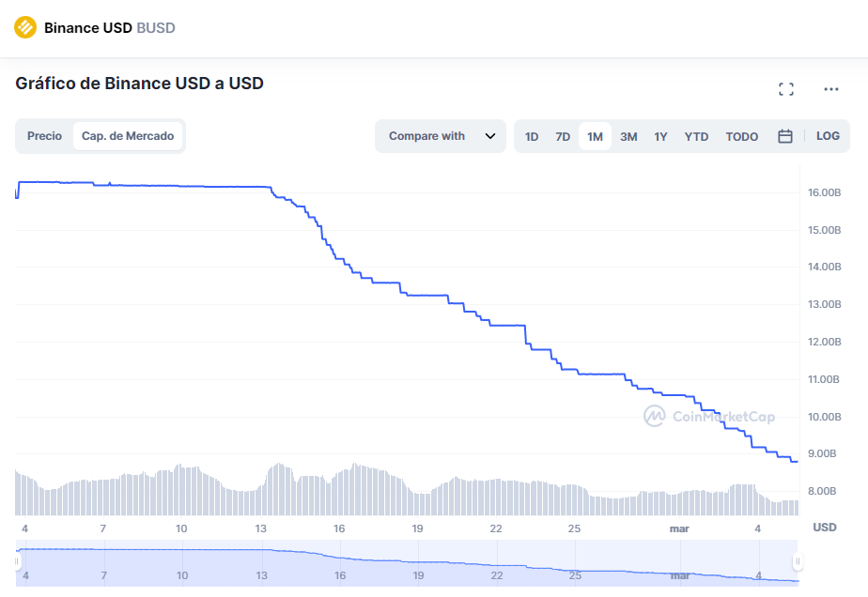The width and height of the screenshot is (868, 597).
Task: Click the 15.00B axis label
Action: 824,230
